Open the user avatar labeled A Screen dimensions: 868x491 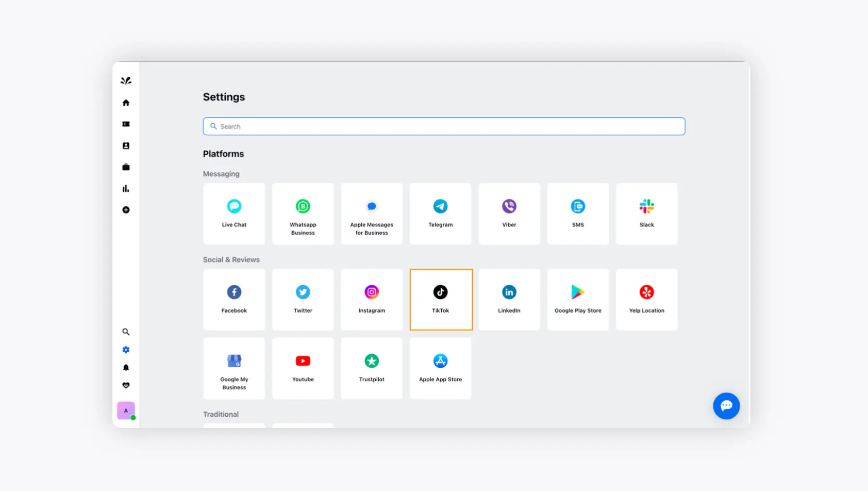pyautogui.click(x=126, y=411)
